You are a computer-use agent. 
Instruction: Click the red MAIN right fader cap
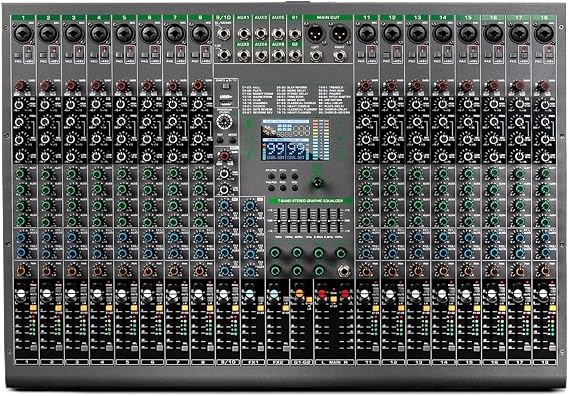tap(345, 293)
